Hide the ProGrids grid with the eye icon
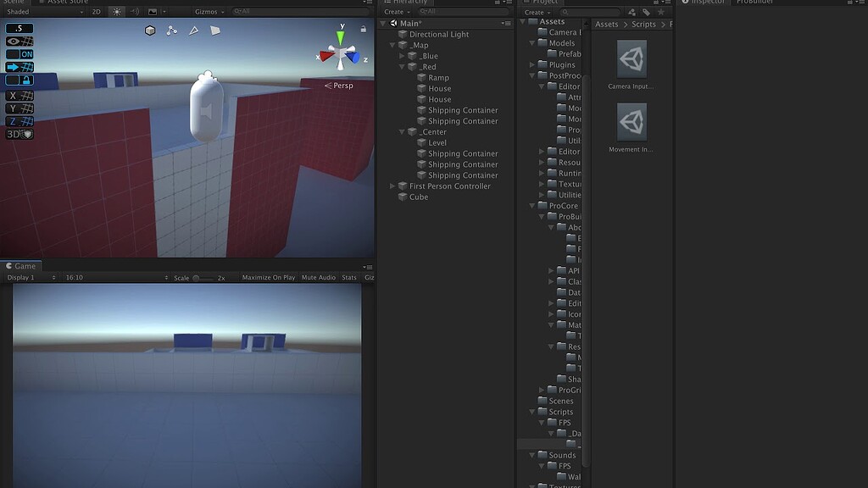 pyautogui.click(x=11, y=42)
